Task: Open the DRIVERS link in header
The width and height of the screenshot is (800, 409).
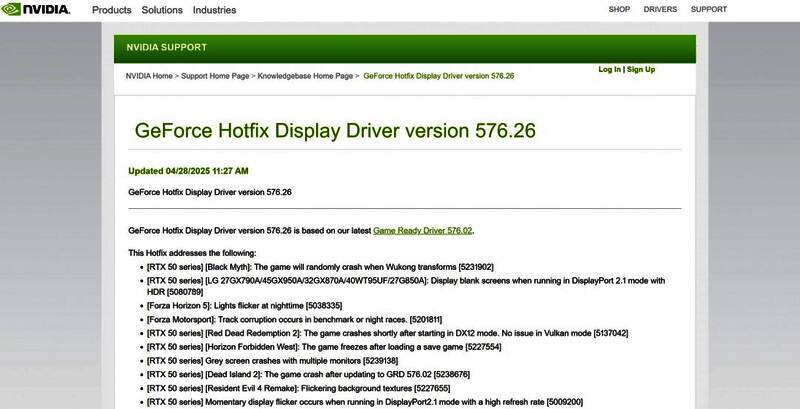Action: [x=660, y=10]
